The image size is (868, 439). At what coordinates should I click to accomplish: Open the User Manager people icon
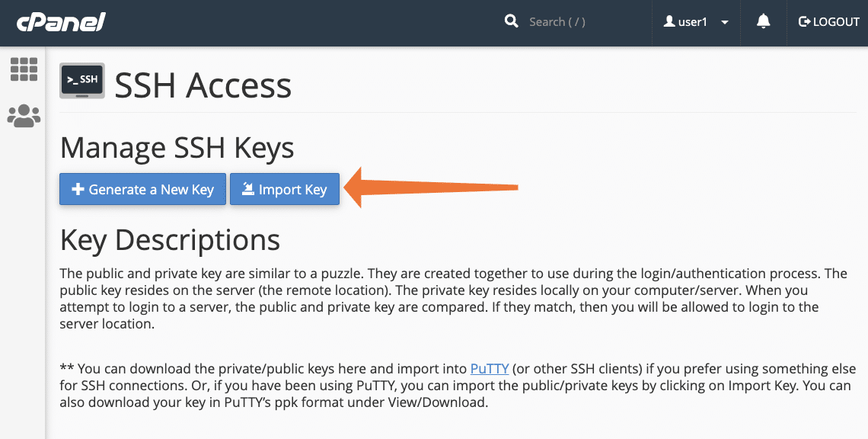[24, 116]
